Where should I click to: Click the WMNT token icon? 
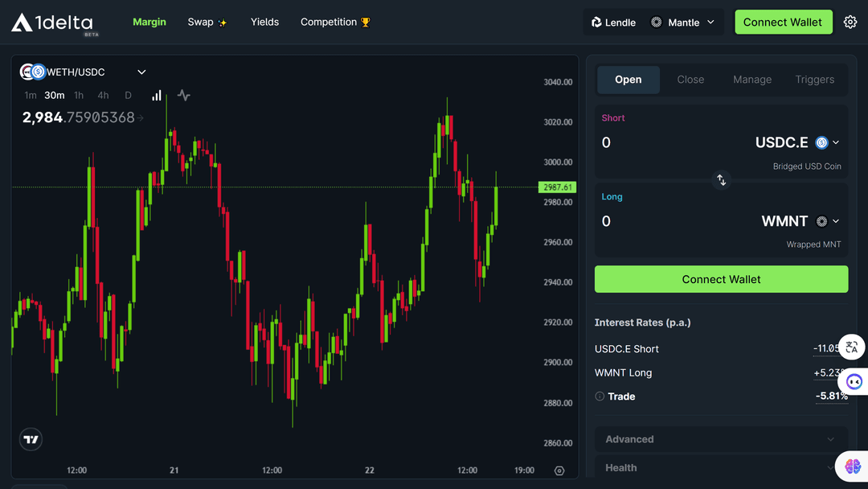pos(821,221)
